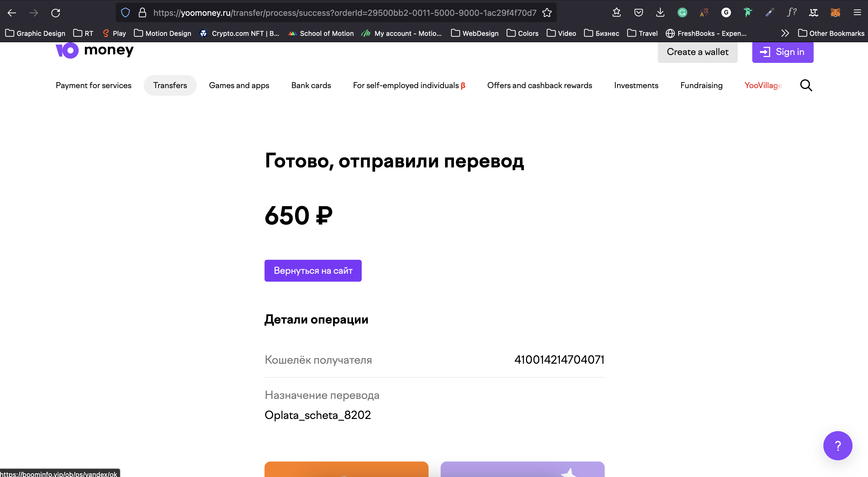Bookmark this page with the star icon
Image resolution: width=868 pixels, height=477 pixels.
click(x=547, y=13)
